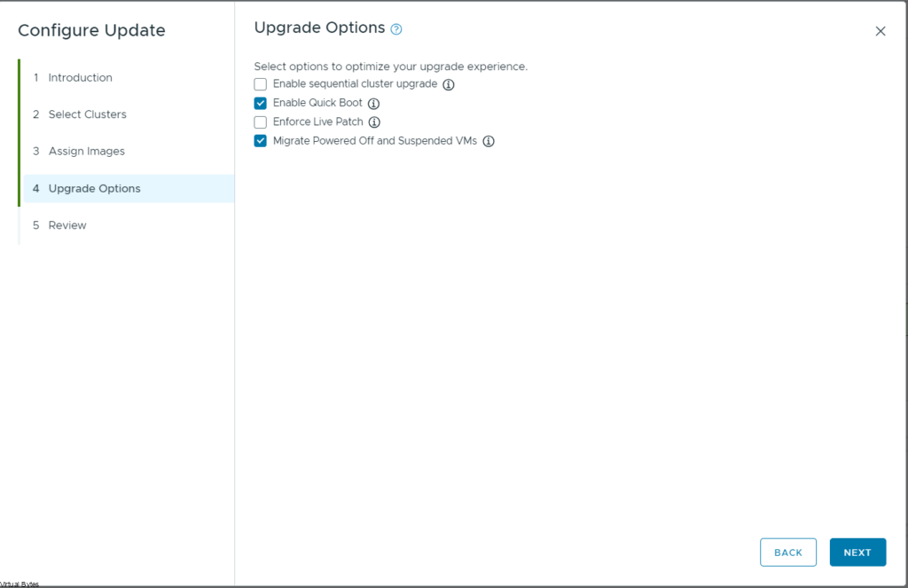Select the Upgrade Options step
This screenshot has height=588, width=908.
94,189
